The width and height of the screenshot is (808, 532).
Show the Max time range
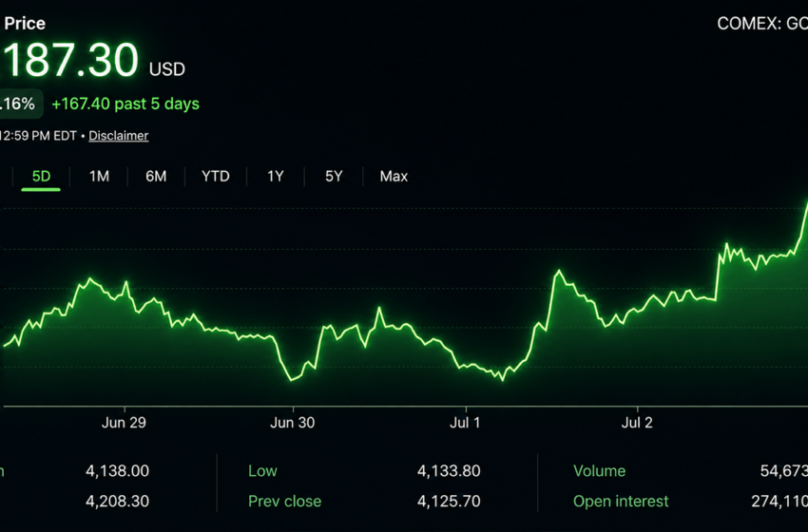pyautogui.click(x=394, y=177)
